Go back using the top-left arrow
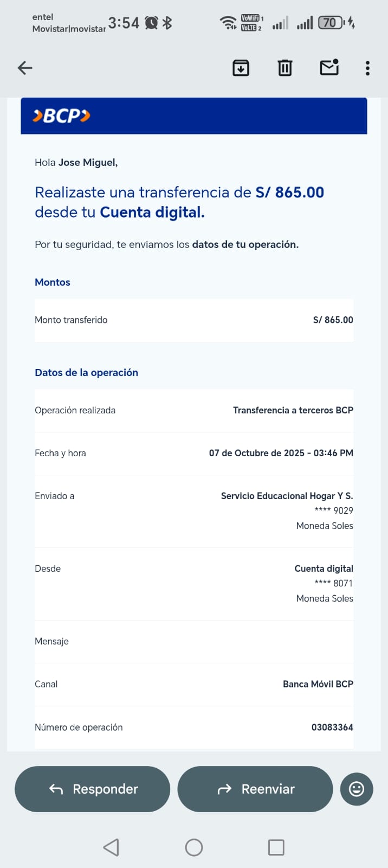388x868 pixels. (25, 68)
